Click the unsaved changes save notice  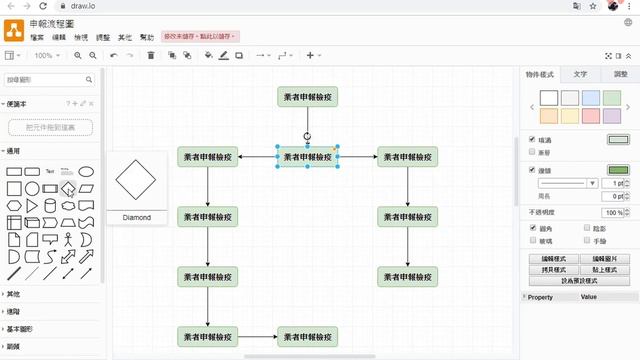tap(200, 37)
